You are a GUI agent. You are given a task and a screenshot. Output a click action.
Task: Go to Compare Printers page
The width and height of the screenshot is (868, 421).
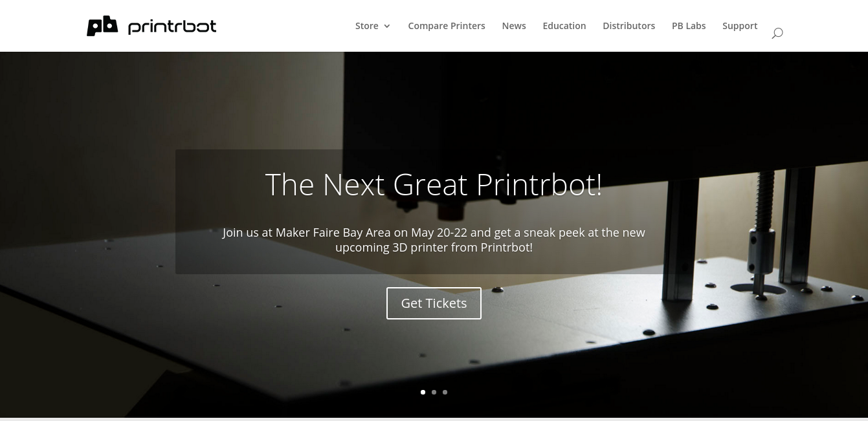[447, 26]
